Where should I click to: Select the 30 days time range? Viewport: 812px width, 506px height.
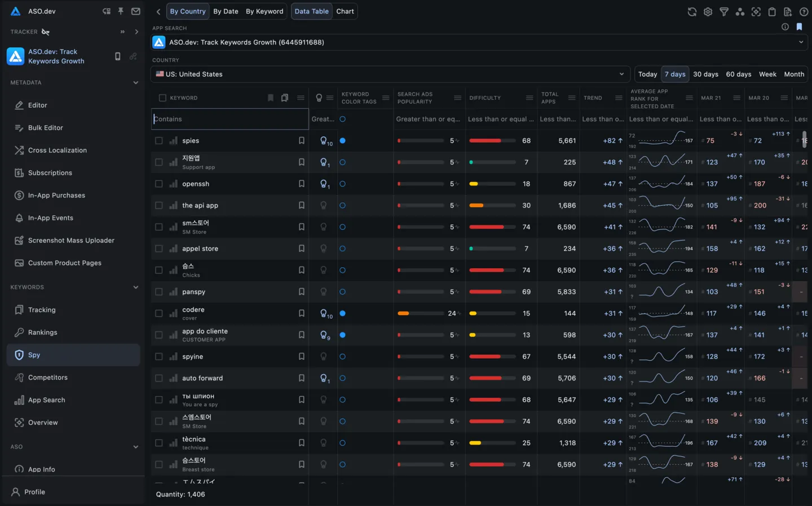[705, 74]
